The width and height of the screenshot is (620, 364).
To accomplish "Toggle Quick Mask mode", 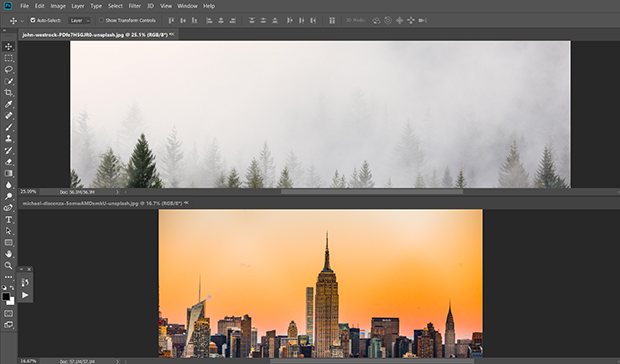I will click(x=8, y=313).
